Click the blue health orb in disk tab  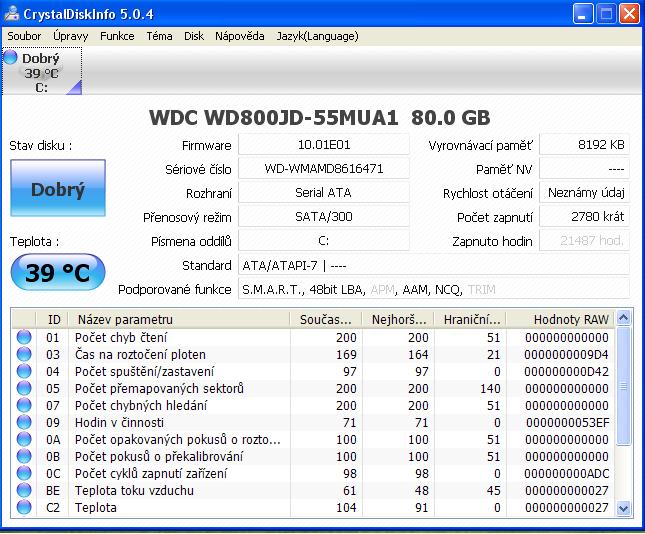pos(11,57)
